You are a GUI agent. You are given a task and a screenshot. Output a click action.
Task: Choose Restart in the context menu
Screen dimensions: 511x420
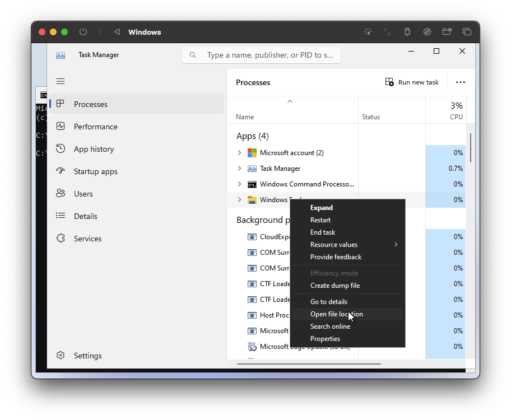[x=348, y=220]
